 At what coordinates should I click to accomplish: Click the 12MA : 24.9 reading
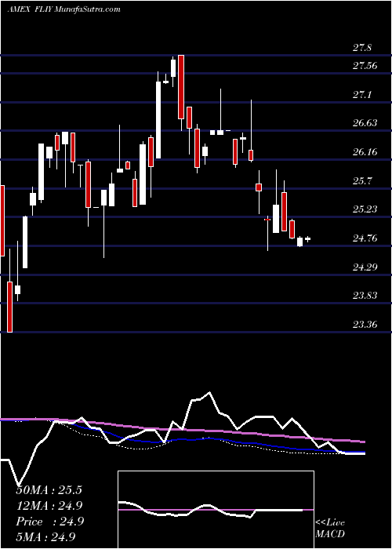pyautogui.click(x=49, y=506)
